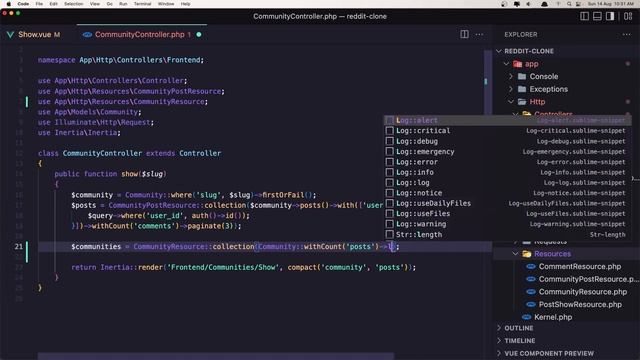Open the Terminal menu
The height and width of the screenshot is (360, 640).
(x=142, y=4)
